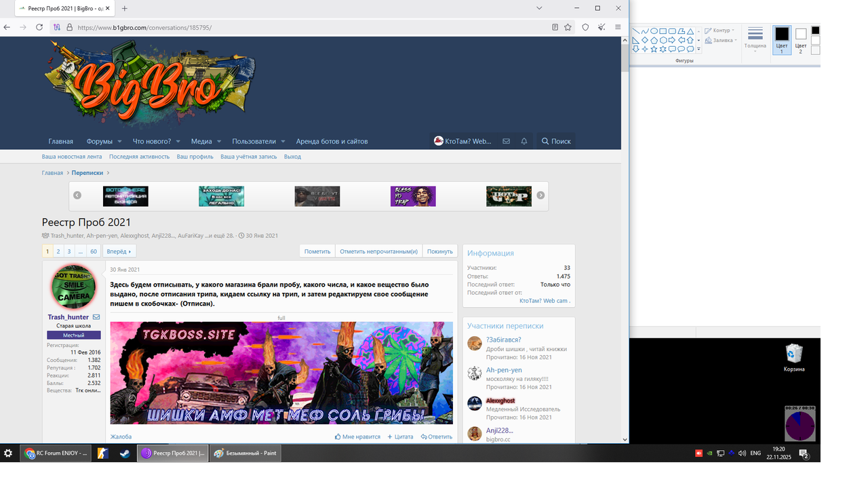Expand the Пользователи menu arrow

tap(283, 141)
